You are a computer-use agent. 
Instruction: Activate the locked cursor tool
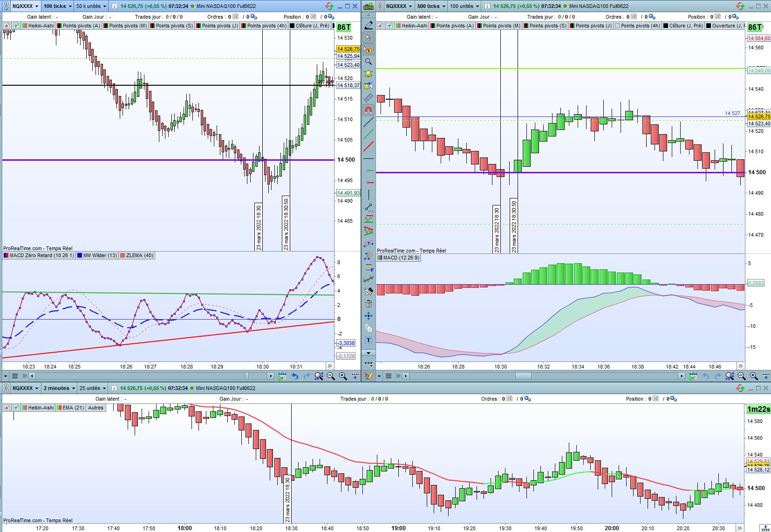click(368, 49)
